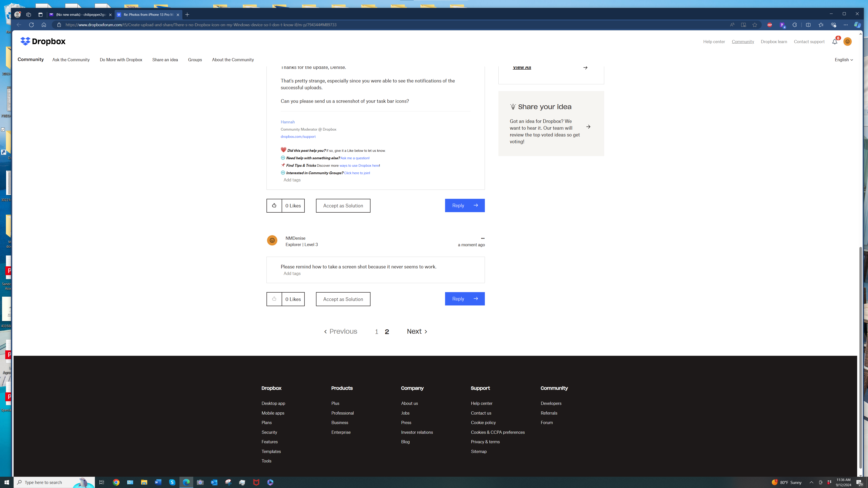
Task: Accept Hannah's post as Solution
Action: tap(343, 205)
